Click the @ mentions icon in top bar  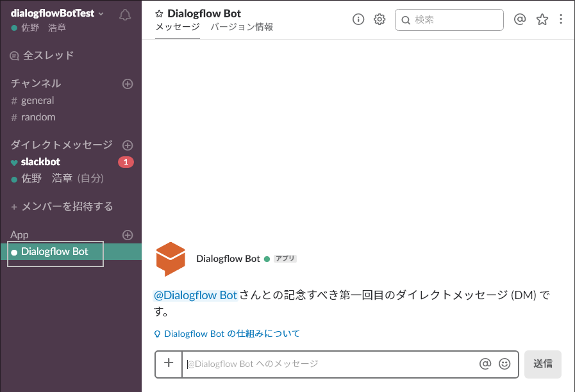tap(520, 19)
